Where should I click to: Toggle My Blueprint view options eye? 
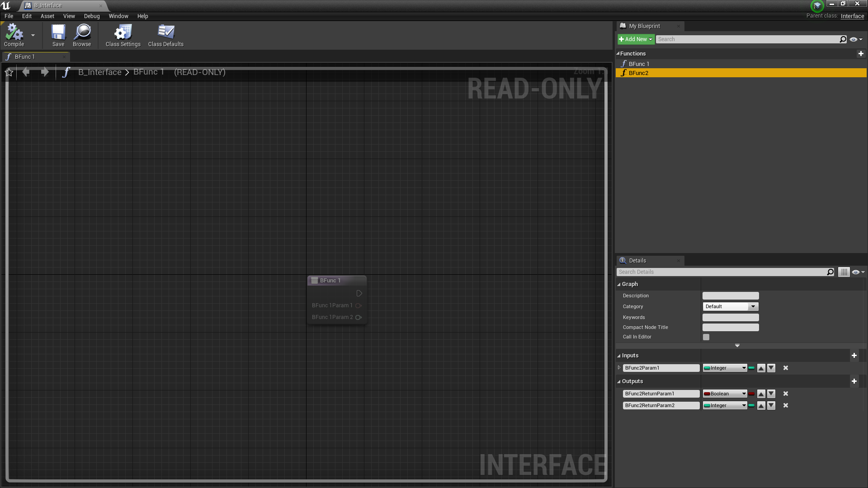click(854, 40)
